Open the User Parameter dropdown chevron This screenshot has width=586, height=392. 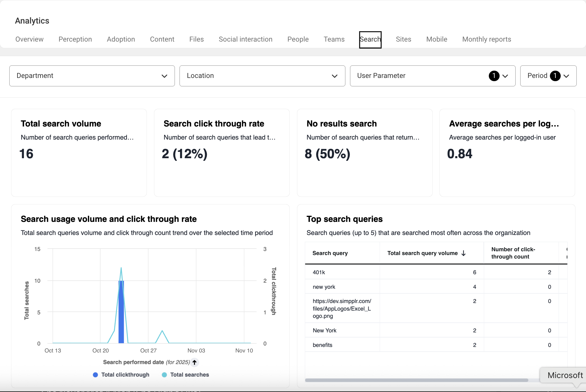505,76
